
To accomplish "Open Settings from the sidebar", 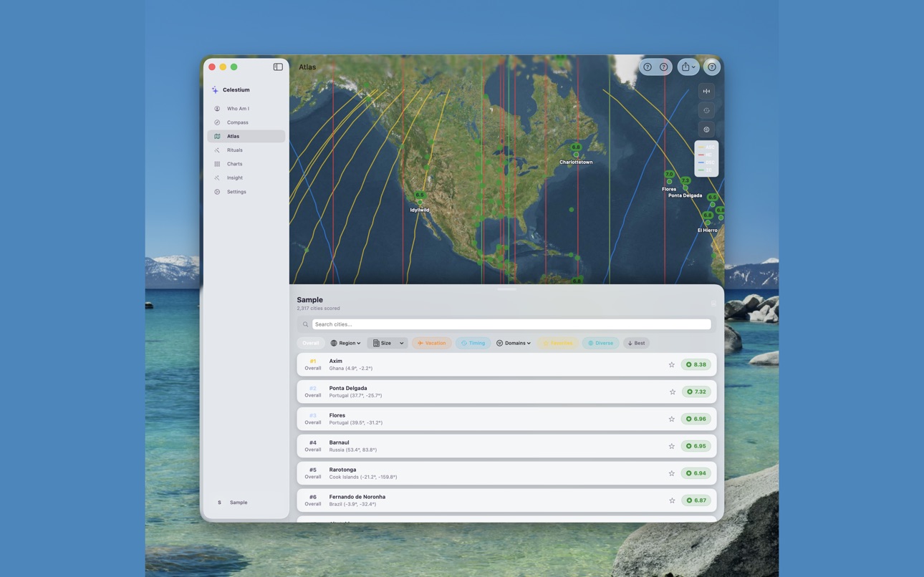I will coord(246,192).
